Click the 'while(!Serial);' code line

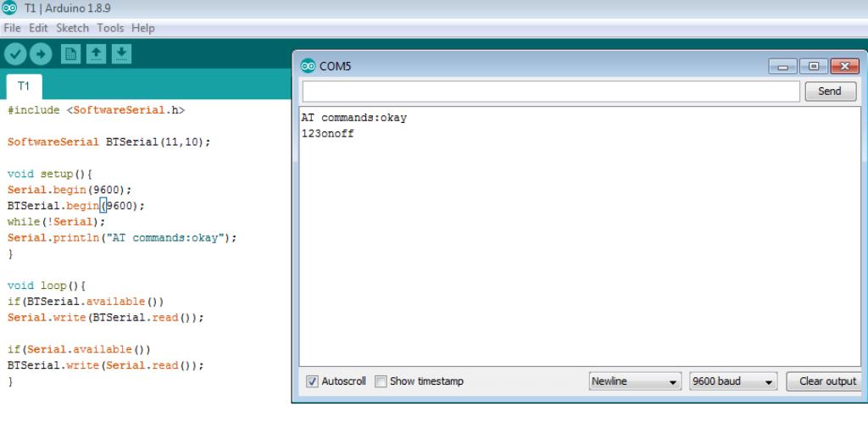point(56,221)
